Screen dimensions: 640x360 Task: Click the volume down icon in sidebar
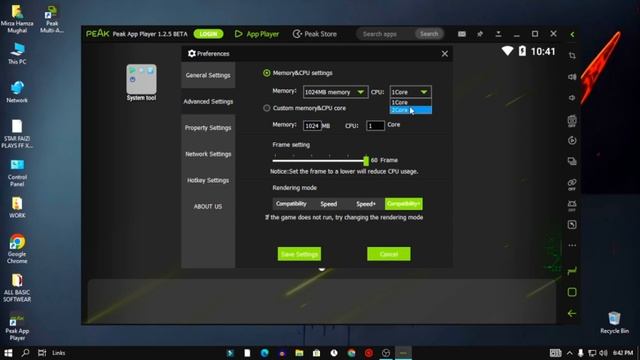pos(572,98)
